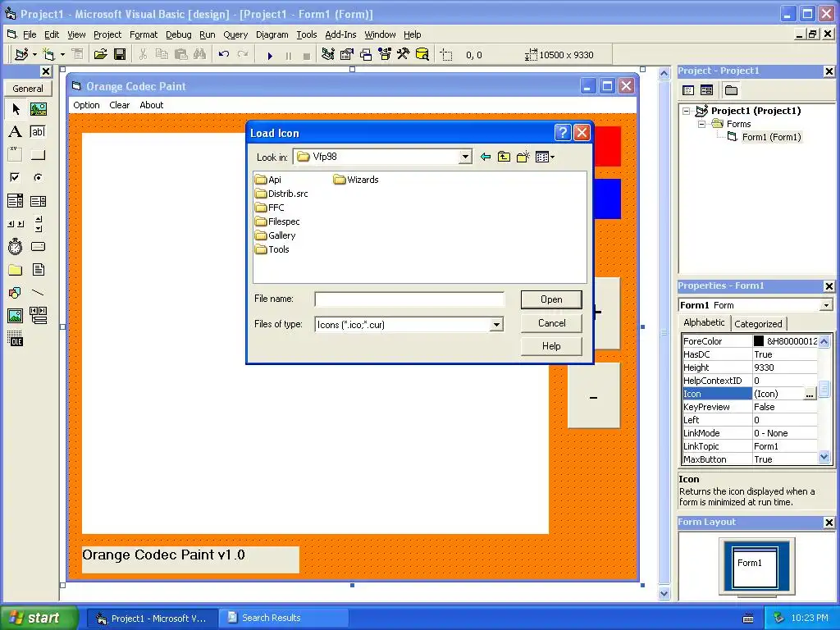This screenshot has height=630, width=840.
Task: Click the Save Project toolbar icon
Action: [x=120, y=55]
